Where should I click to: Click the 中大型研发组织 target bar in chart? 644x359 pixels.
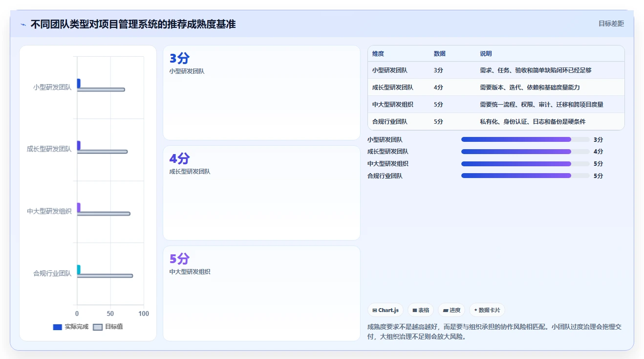(x=104, y=214)
